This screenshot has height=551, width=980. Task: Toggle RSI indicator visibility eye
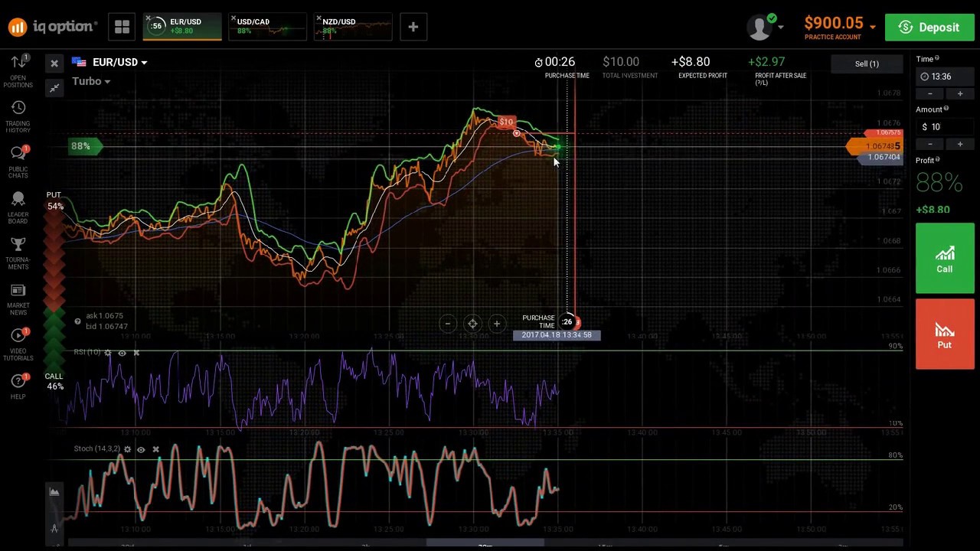(x=122, y=353)
